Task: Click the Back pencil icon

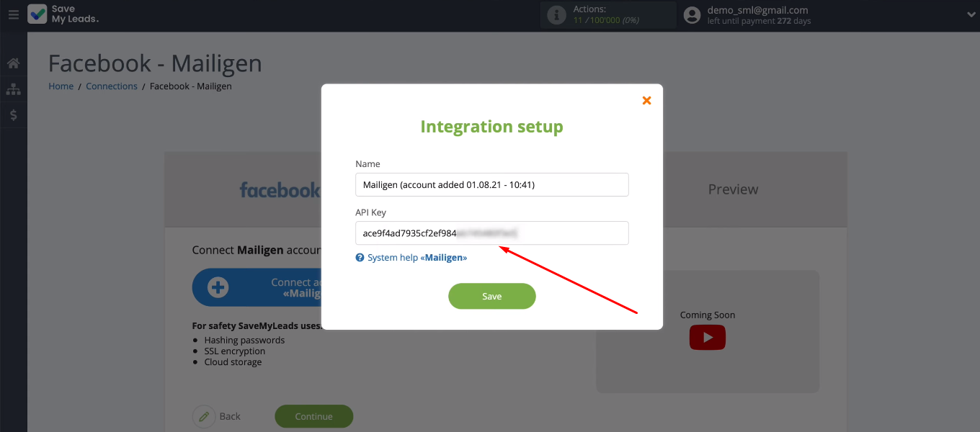Action: click(204, 416)
